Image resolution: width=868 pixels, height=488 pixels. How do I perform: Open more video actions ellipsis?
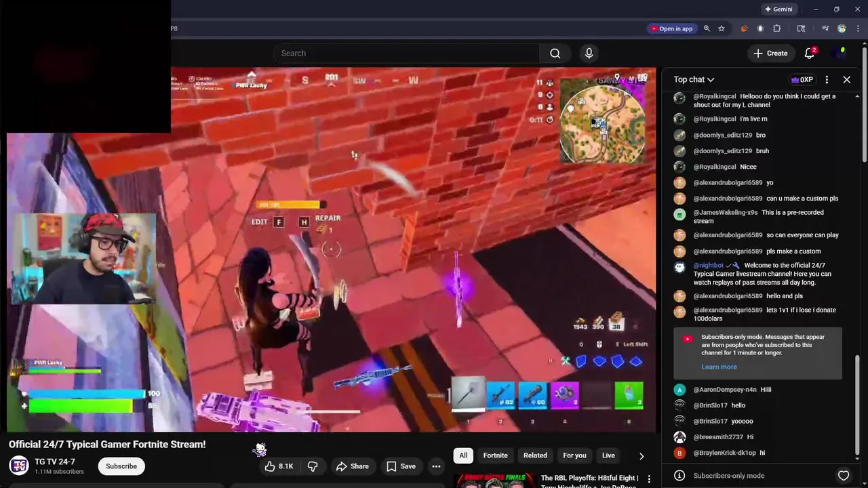(437, 466)
